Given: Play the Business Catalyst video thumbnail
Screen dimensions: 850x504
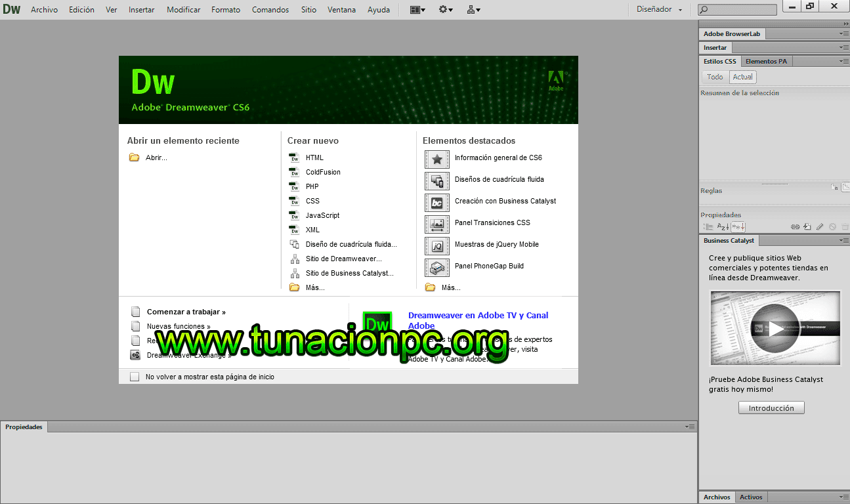Looking at the screenshot, I should pos(775,328).
